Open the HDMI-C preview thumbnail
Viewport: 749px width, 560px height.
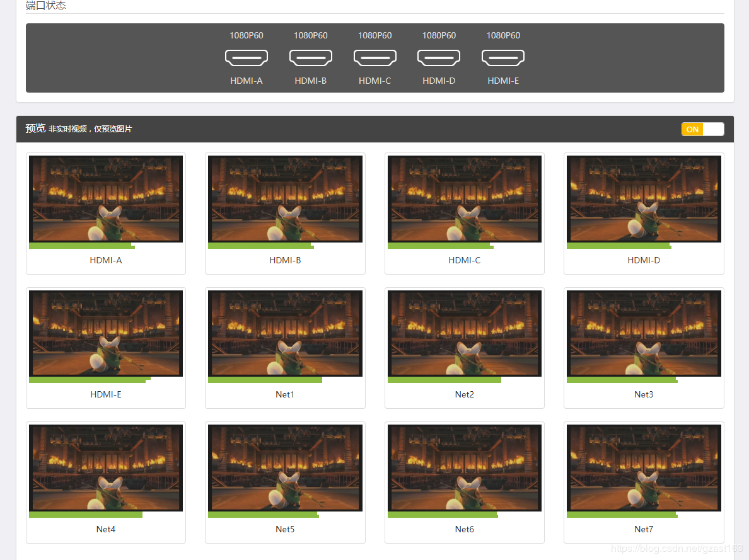464,198
